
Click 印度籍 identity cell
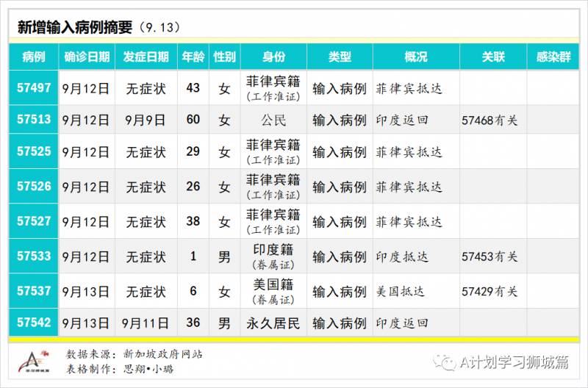(273, 256)
